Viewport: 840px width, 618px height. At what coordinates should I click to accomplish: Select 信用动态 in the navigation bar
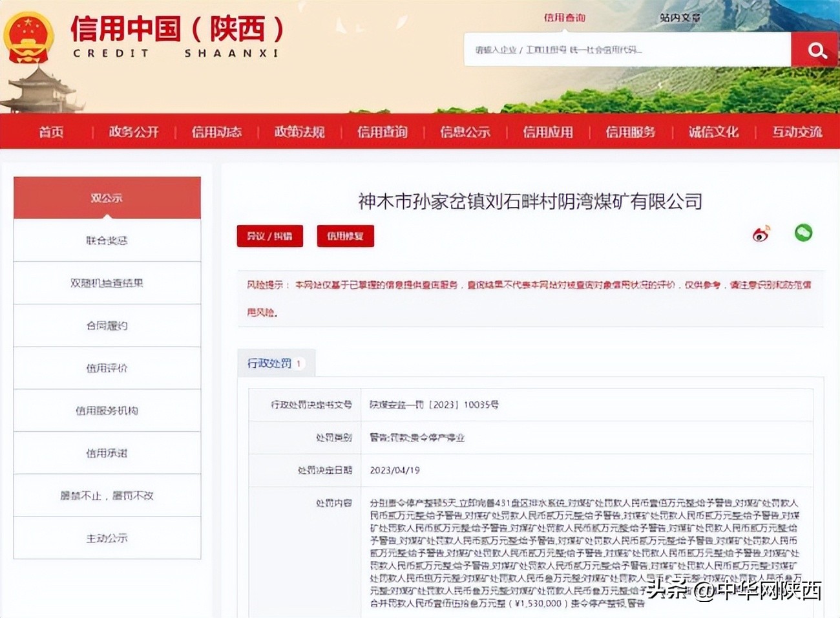216,132
